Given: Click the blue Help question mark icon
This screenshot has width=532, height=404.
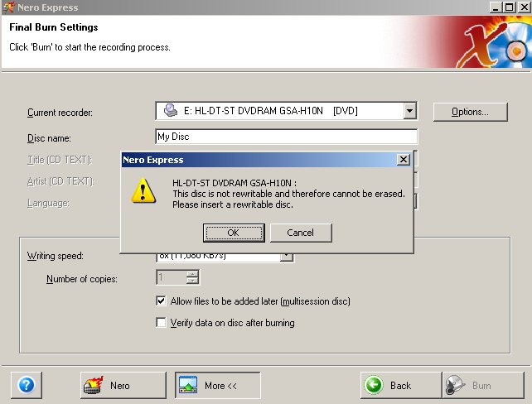Looking at the screenshot, I should coord(26,385).
